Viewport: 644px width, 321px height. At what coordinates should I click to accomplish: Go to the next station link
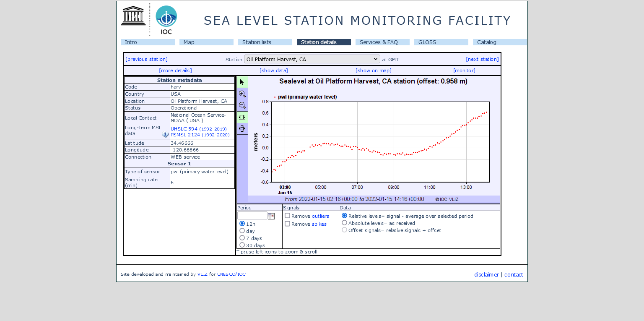coord(482,59)
